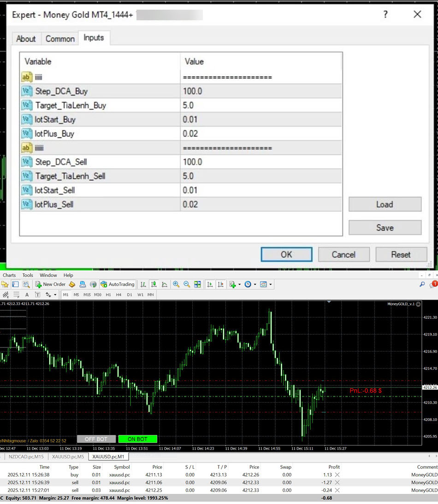This screenshot has height=504, width=438.
Task: Click the ON BOT chart button
Action: (138, 439)
